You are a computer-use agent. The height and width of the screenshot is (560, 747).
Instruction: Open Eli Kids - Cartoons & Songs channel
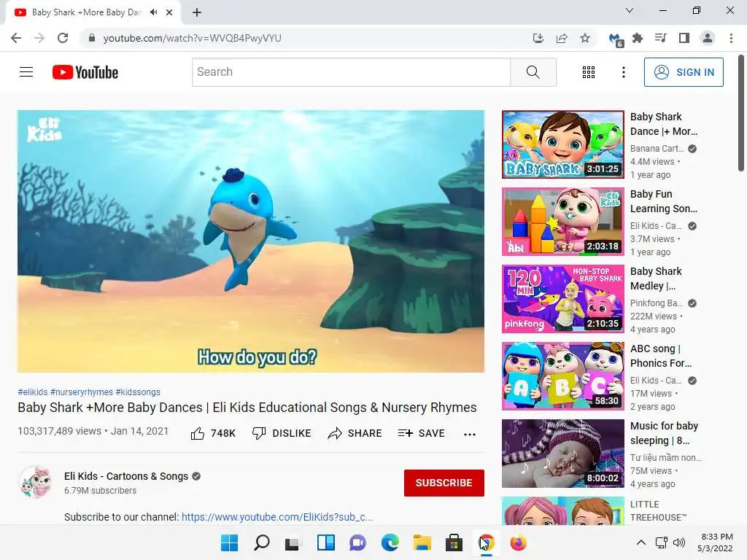[x=126, y=476]
